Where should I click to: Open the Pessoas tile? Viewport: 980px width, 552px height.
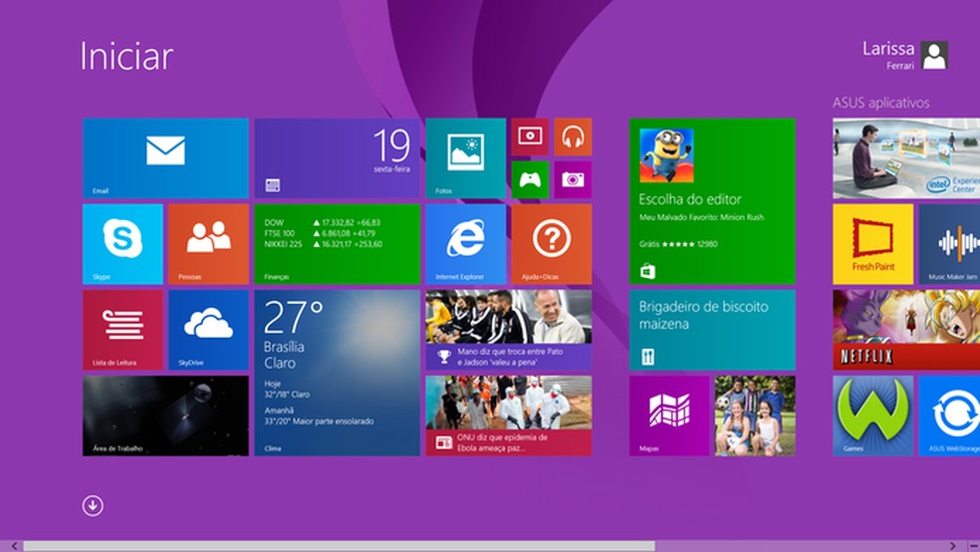click(208, 244)
